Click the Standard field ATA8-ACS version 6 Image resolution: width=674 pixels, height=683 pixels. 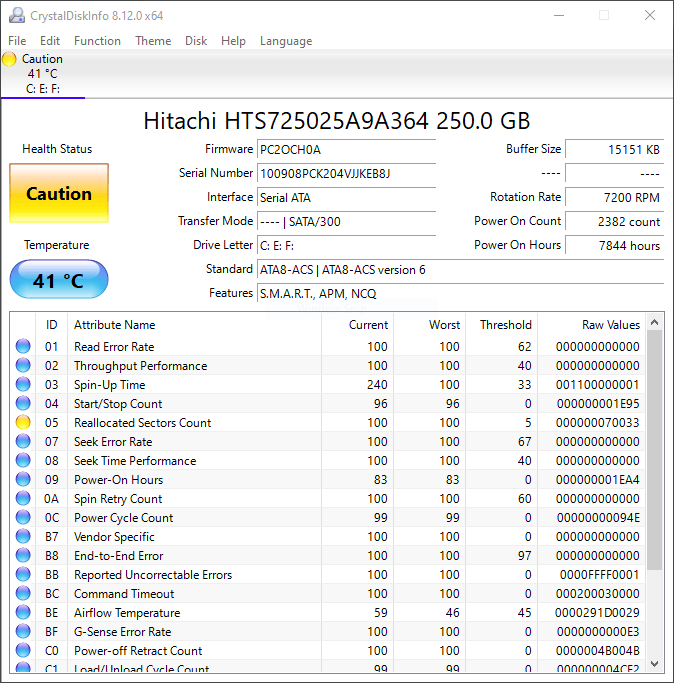(x=461, y=270)
